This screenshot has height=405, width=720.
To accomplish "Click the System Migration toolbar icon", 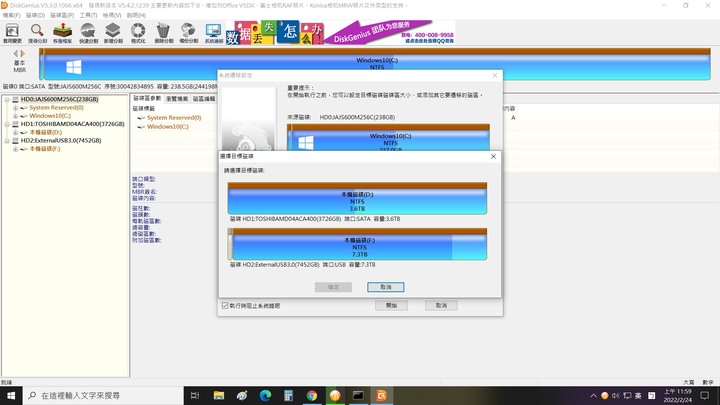I will point(214,33).
